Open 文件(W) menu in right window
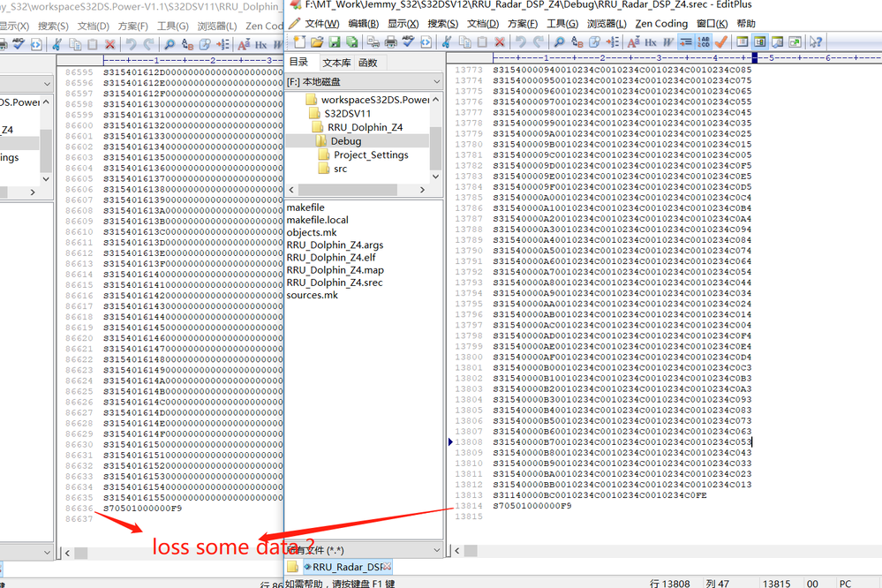The width and height of the screenshot is (882, 588). (x=321, y=24)
